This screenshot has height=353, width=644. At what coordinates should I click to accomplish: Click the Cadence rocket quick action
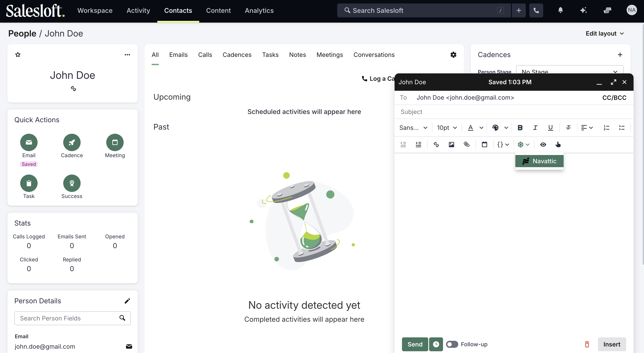coord(72,142)
